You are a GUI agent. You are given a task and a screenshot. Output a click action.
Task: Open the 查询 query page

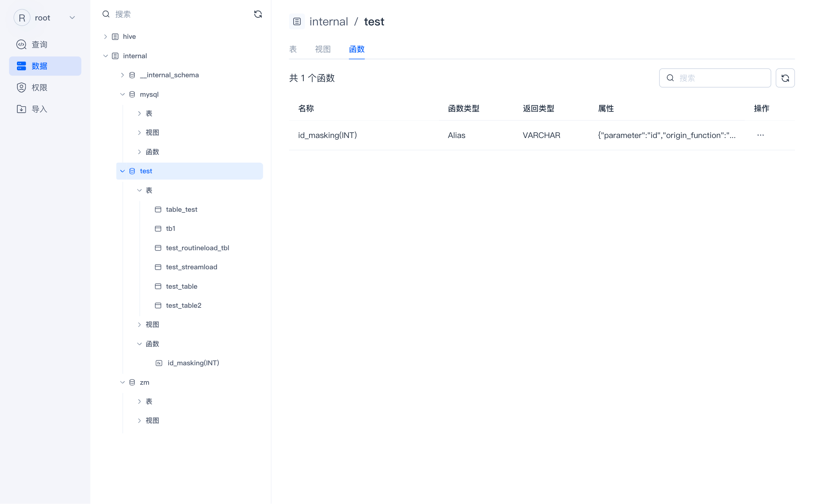click(x=39, y=44)
